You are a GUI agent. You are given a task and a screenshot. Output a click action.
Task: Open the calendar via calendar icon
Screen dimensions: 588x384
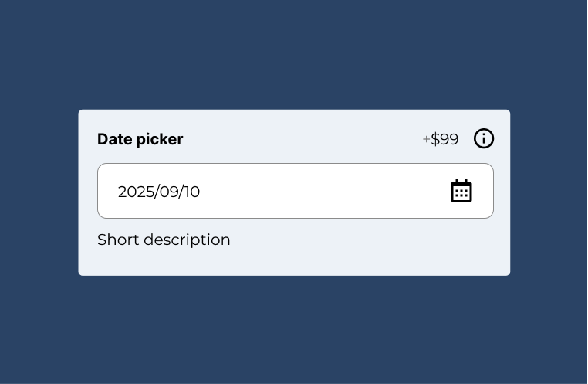pos(461,191)
